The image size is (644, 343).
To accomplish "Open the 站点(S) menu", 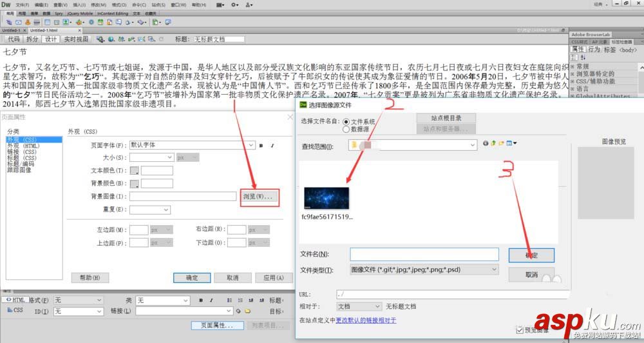I will coord(158,5).
